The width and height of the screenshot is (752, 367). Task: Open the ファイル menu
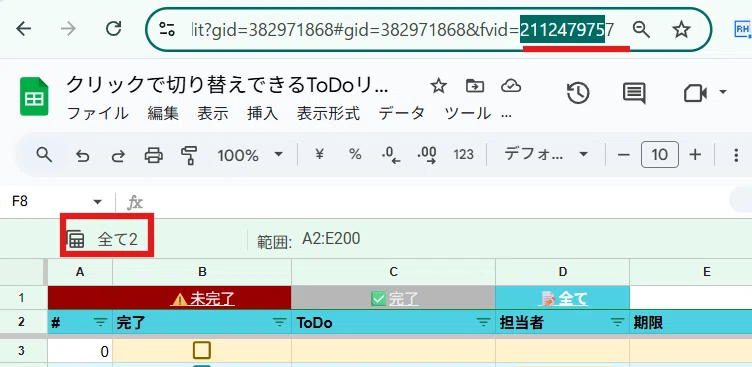pos(98,114)
